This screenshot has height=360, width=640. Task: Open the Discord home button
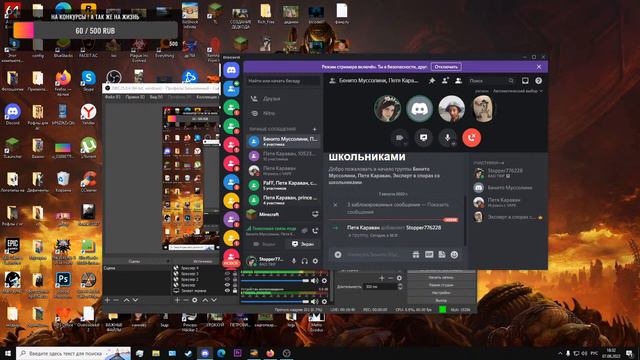coord(231,70)
